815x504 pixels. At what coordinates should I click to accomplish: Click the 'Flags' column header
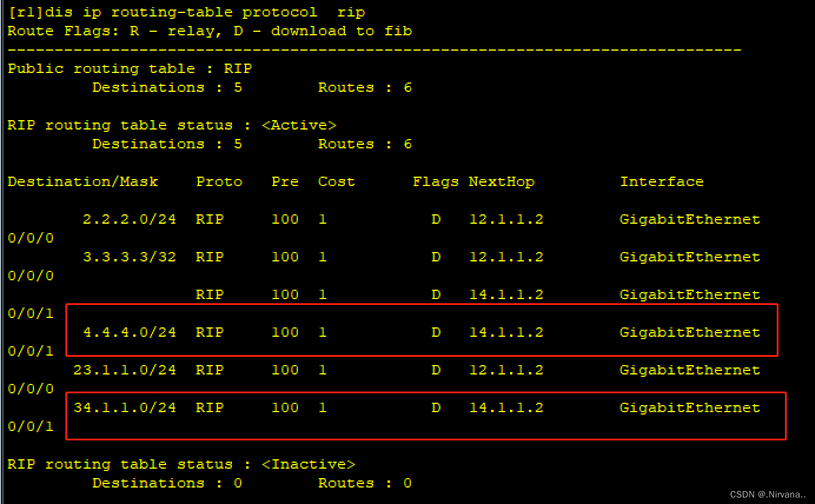pos(436,182)
